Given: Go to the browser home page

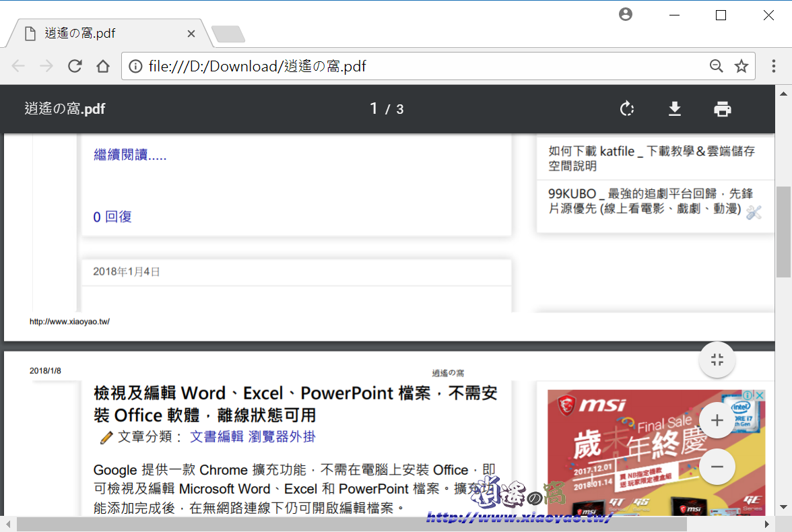Looking at the screenshot, I should [x=103, y=66].
